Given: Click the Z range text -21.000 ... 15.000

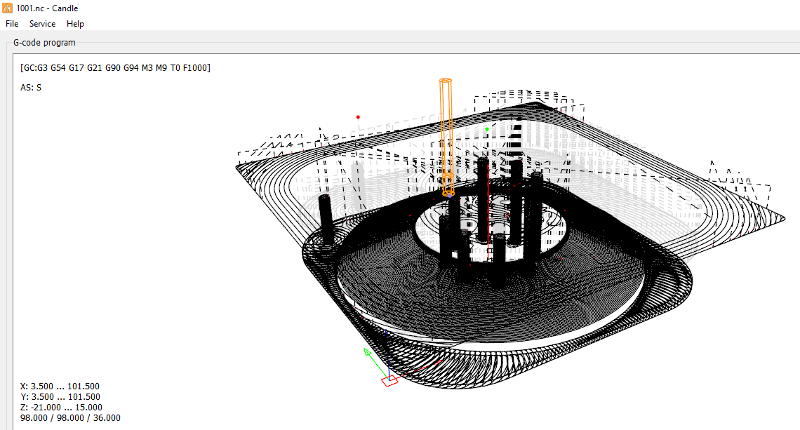Looking at the screenshot, I should pyautogui.click(x=61, y=408).
